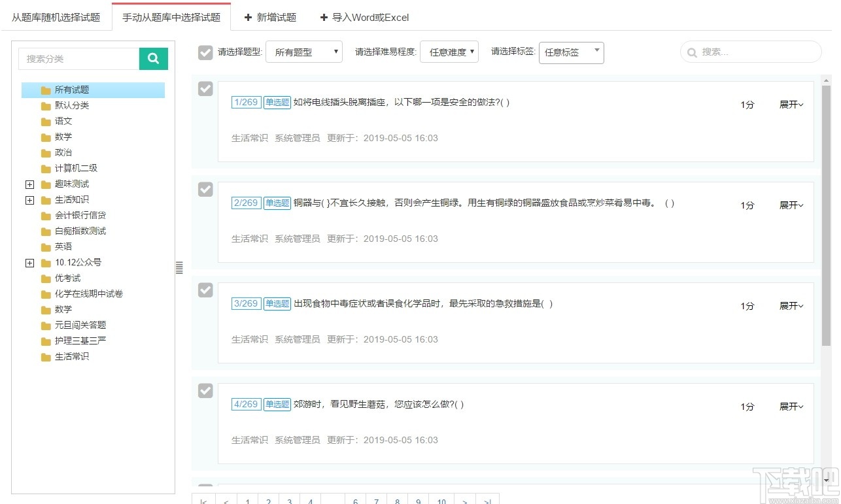Open the 所有题型 question type dropdown
Image resolution: width=841 pixels, height=504 pixels.
[x=304, y=52]
